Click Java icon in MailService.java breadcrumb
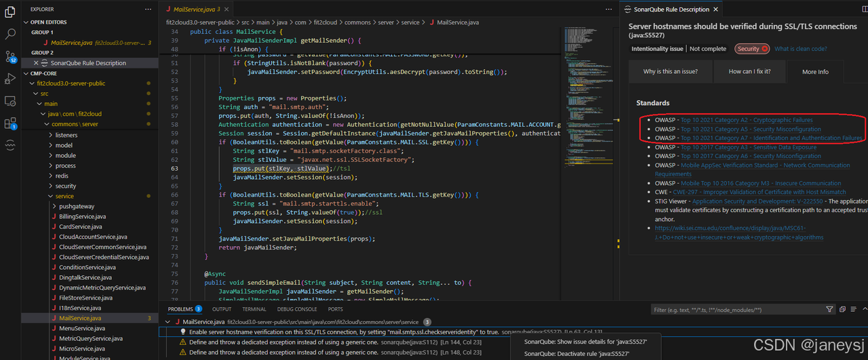The image size is (868, 360). (x=432, y=22)
